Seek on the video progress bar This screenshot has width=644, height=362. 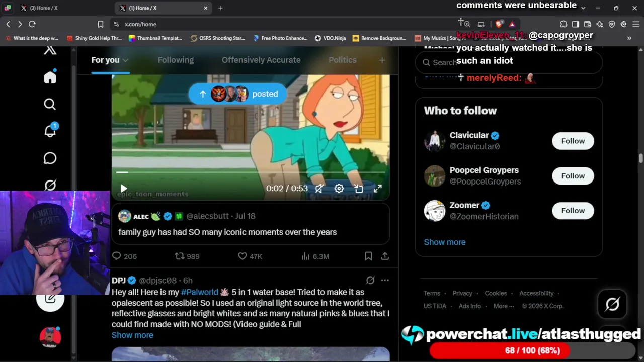[251, 172]
